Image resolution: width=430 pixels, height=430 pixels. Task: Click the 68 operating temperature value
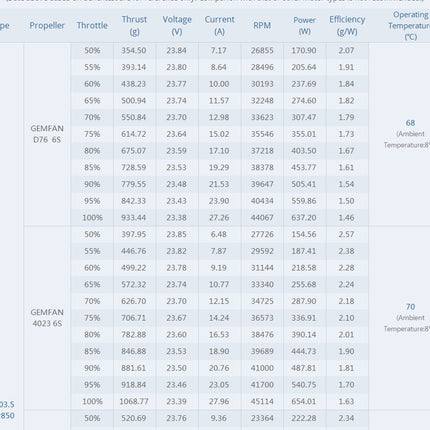click(410, 123)
